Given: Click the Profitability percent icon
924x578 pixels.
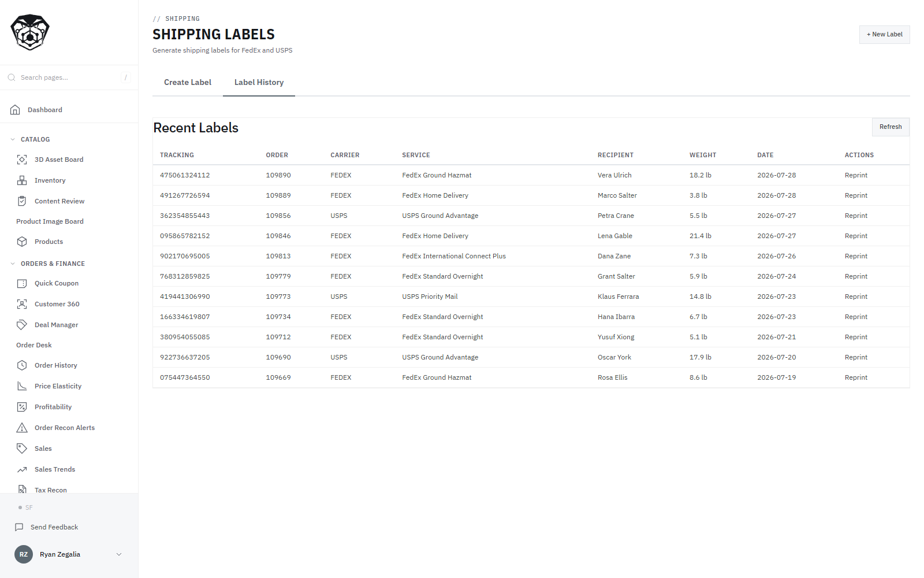Looking at the screenshot, I should 22,407.
